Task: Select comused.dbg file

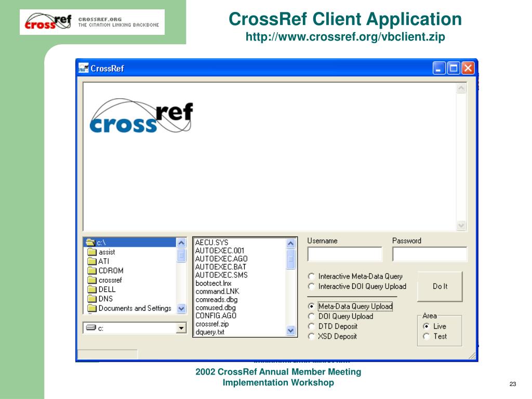Action: [x=216, y=308]
